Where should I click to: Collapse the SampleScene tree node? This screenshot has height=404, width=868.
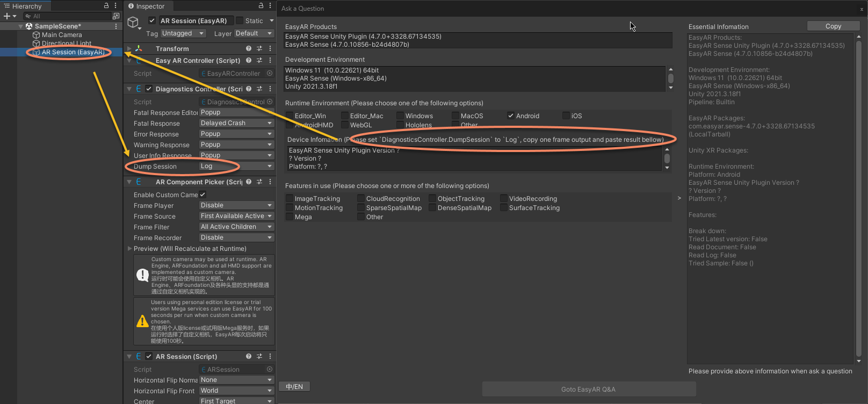[x=21, y=26]
